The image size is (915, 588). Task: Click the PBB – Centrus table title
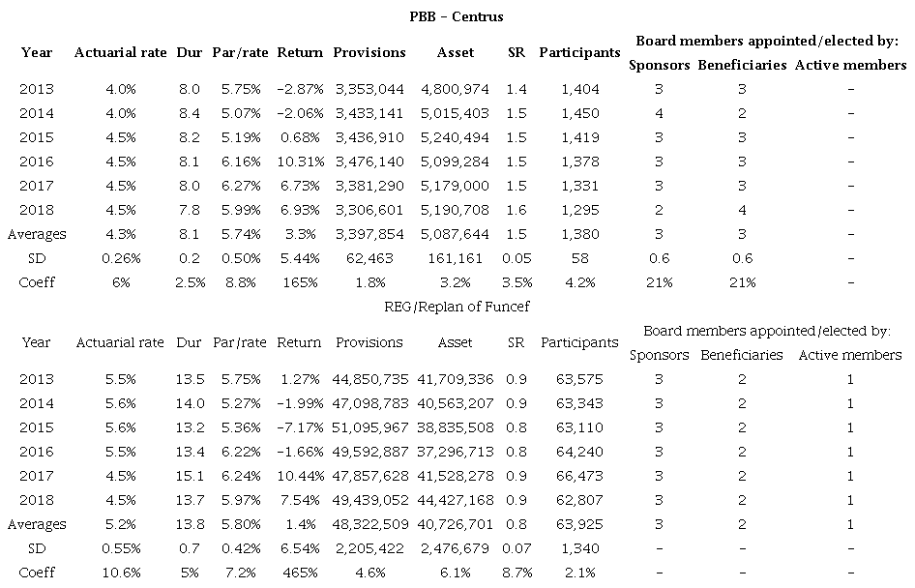pos(457,16)
